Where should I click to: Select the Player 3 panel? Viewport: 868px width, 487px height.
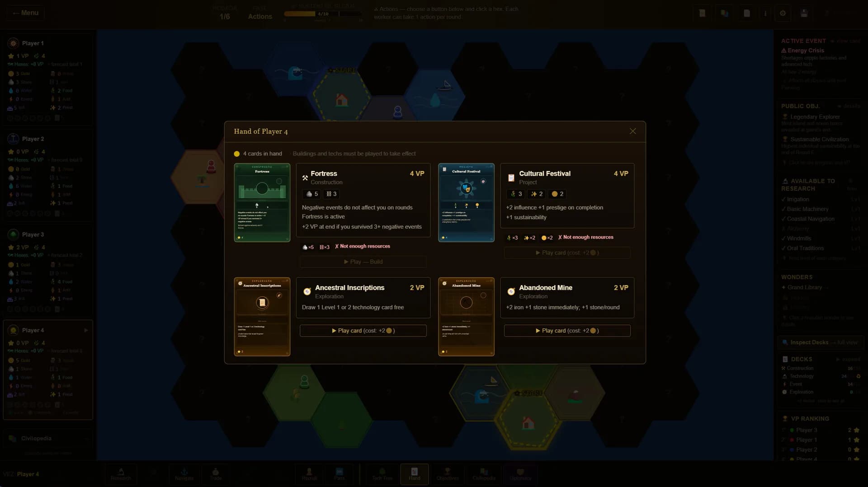[x=48, y=272]
